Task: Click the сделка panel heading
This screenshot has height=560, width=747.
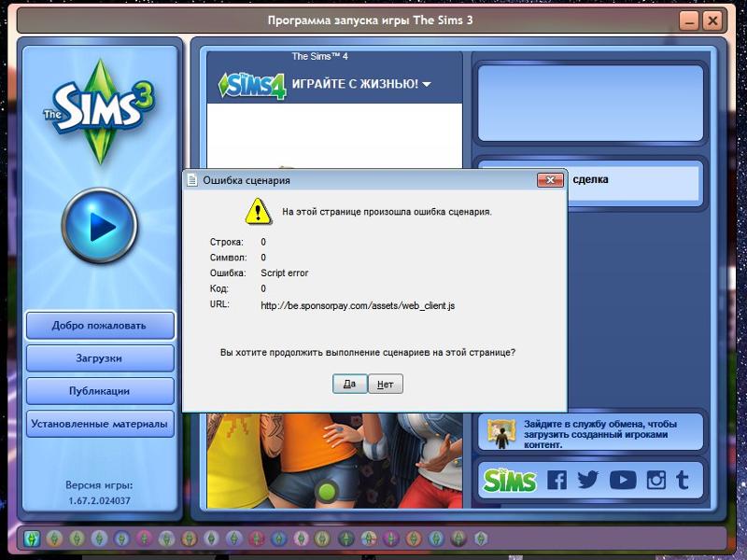Action: coord(591,179)
